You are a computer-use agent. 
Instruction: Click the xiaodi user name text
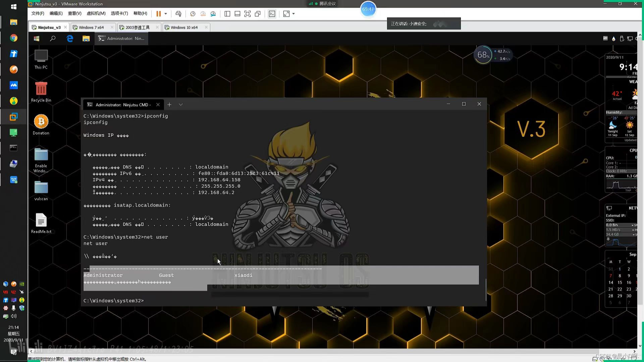tap(243, 275)
